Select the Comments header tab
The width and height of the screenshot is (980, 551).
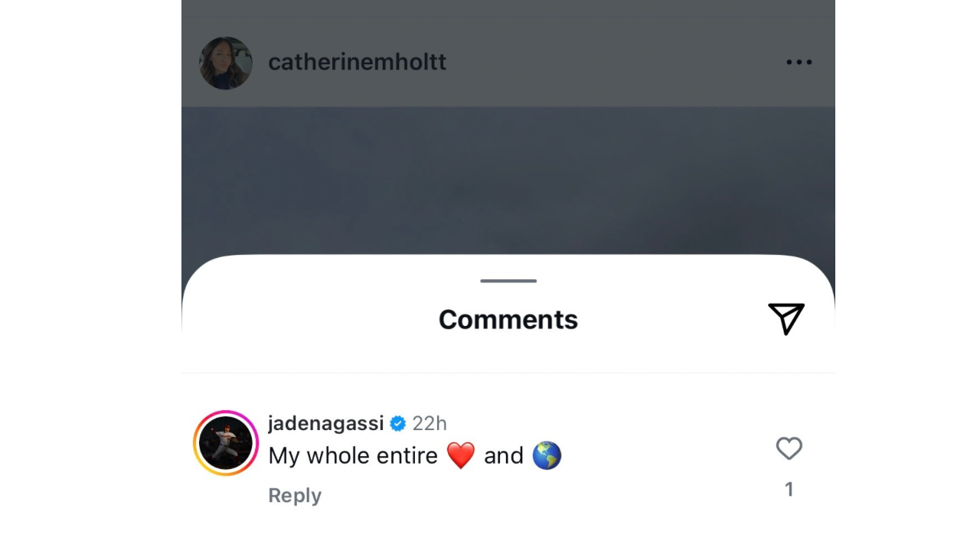pos(507,319)
